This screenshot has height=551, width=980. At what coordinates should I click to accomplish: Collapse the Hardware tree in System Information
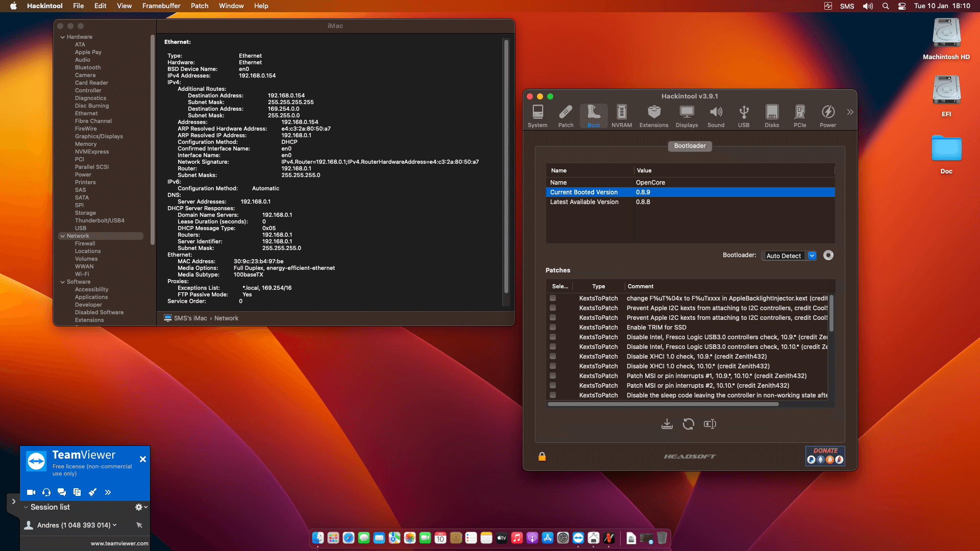pyautogui.click(x=63, y=37)
